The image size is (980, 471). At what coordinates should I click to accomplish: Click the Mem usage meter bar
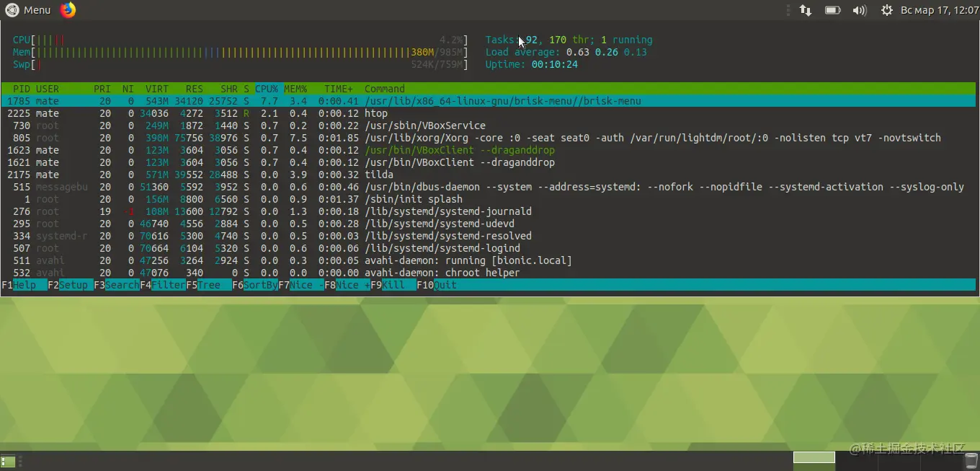click(240, 52)
